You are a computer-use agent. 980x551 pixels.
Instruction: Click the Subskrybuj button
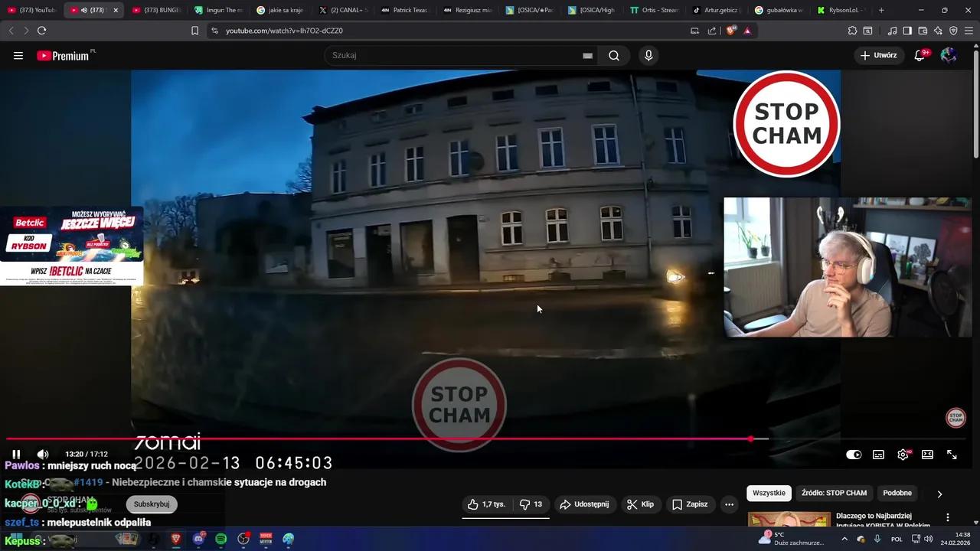pos(152,504)
